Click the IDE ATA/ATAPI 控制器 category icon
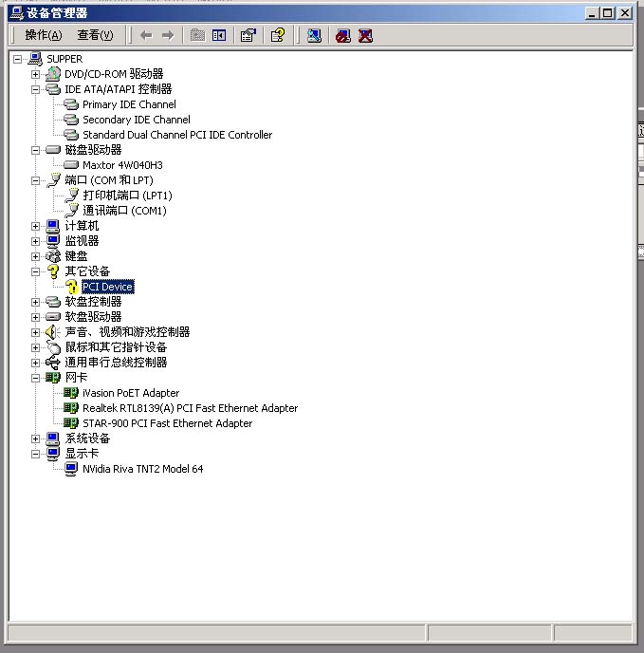 pos(53,89)
